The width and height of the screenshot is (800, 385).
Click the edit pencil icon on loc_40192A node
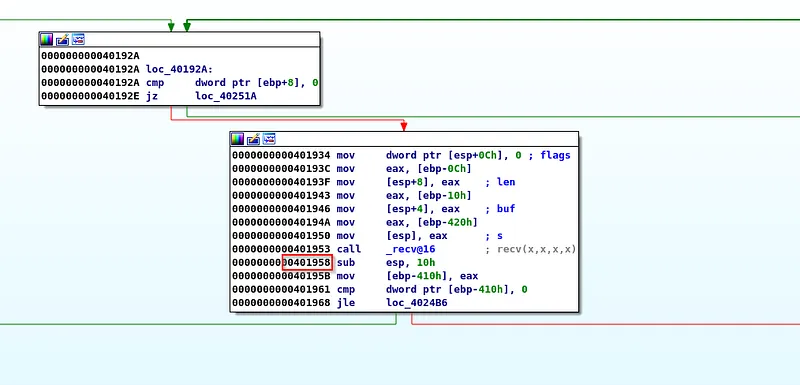click(x=62, y=39)
